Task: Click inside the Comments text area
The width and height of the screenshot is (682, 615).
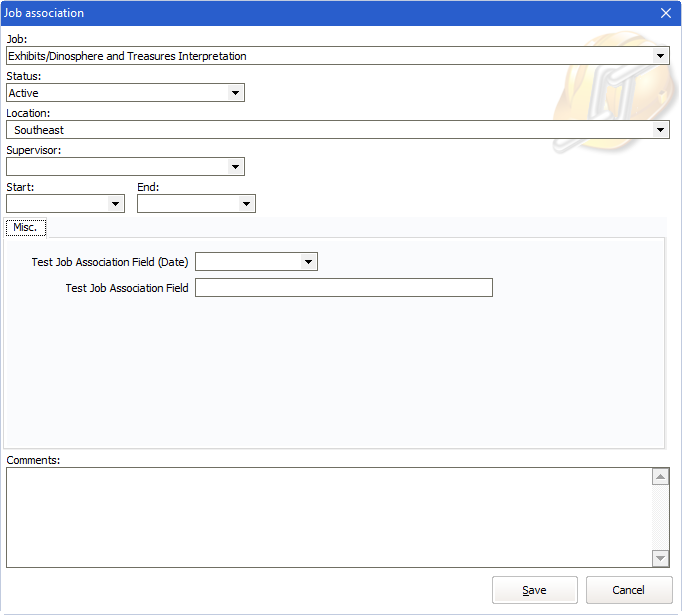Action: click(329, 518)
